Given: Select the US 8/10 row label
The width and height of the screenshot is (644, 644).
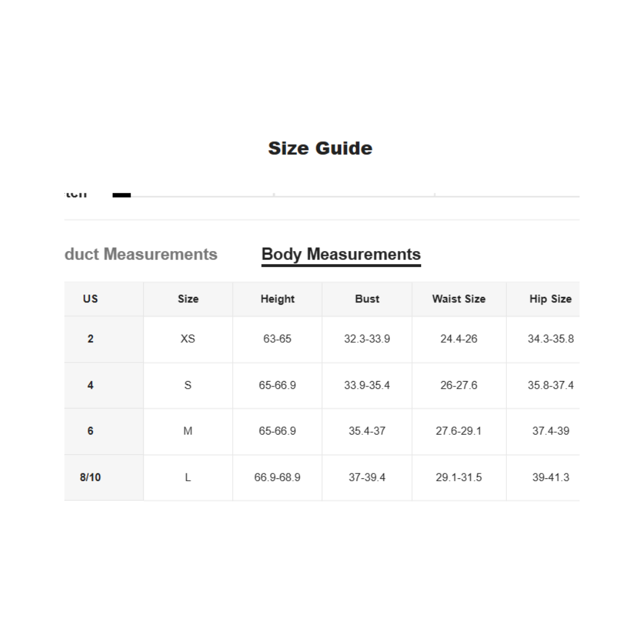Looking at the screenshot, I should pyautogui.click(x=91, y=478).
